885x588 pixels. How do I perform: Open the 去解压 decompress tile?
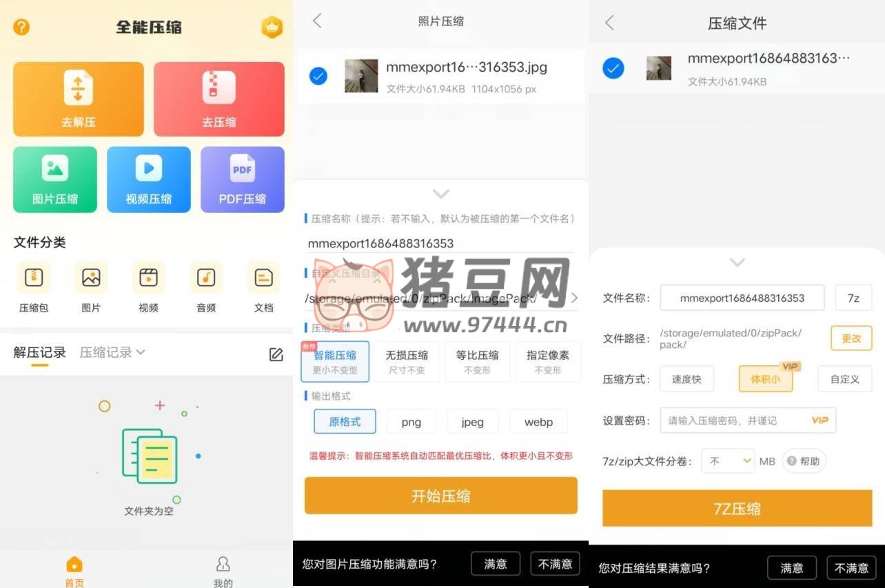pyautogui.click(x=79, y=99)
